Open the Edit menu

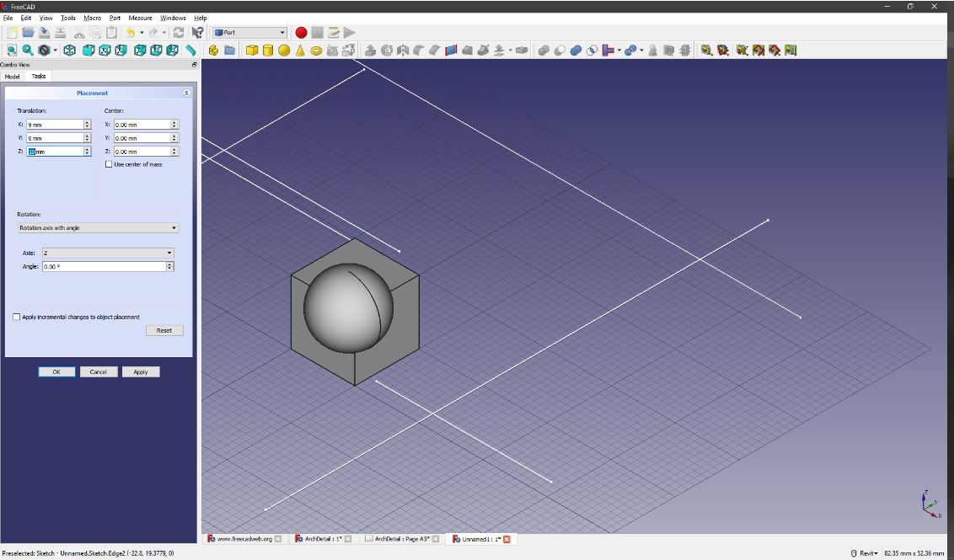pyautogui.click(x=25, y=19)
